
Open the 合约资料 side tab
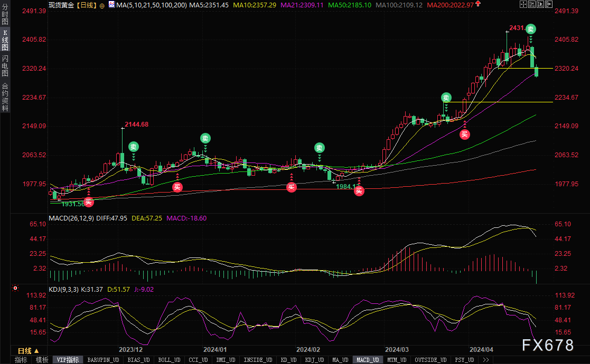pos(5,96)
